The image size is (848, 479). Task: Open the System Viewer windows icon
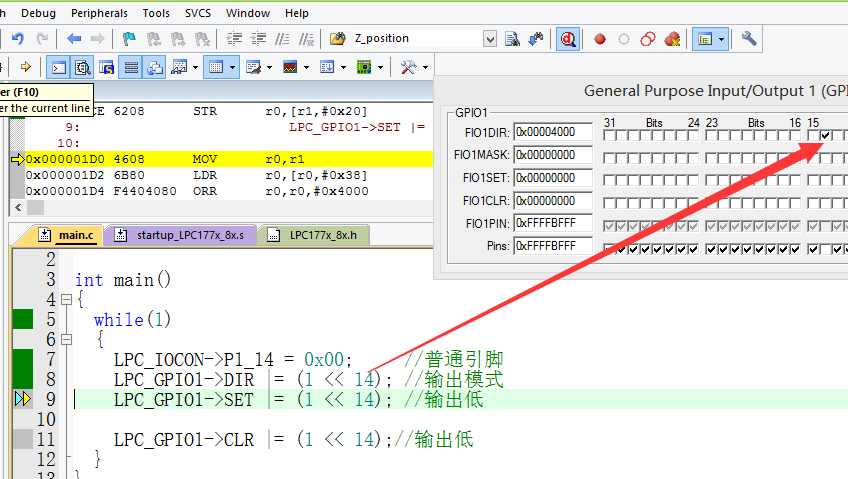tap(364, 67)
